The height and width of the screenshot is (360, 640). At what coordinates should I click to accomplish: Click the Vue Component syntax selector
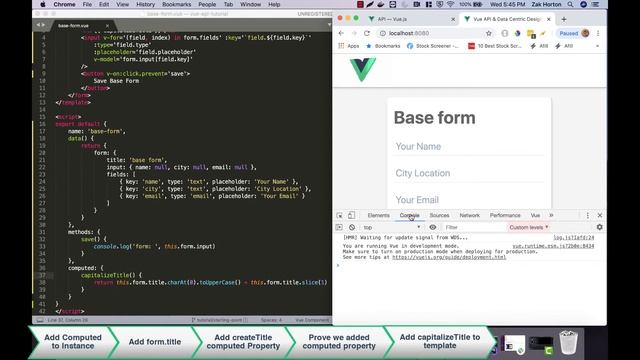pos(312,320)
